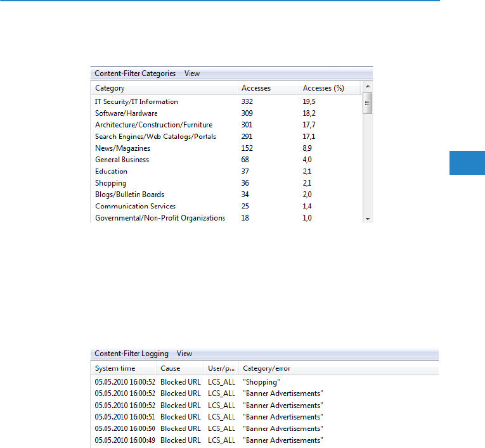Click the scrollbar up arrow
Screen dimensions: 485x448
click(x=367, y=87)
